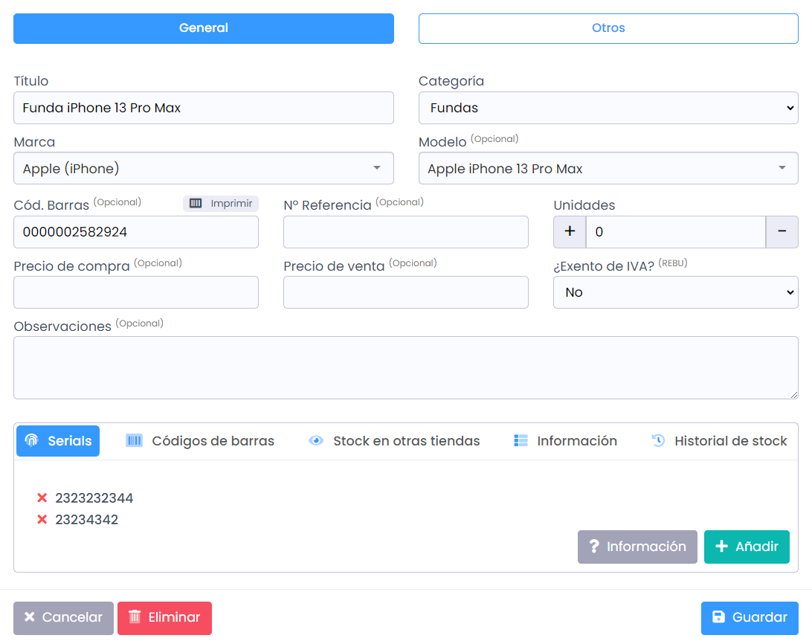Open the Marca dropdown Apple (iPhone)
Screen dimensions: 812x644
click(x=203, y=169)
